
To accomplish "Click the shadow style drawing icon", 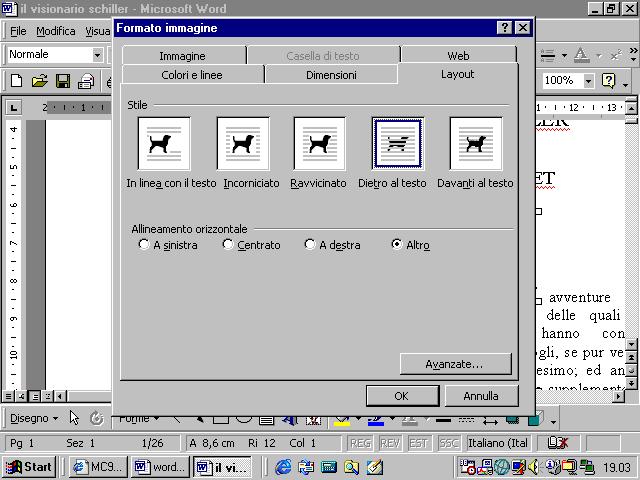I will pos(512,420).
